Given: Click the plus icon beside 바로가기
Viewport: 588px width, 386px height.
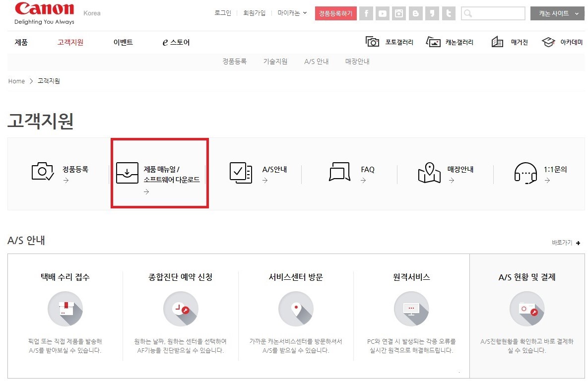Looking at the screenshot, I should tap(578, 243).
